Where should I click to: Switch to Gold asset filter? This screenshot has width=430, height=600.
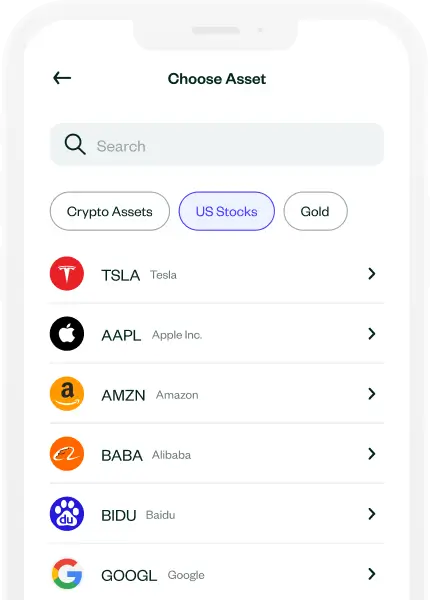pos(315,211)
